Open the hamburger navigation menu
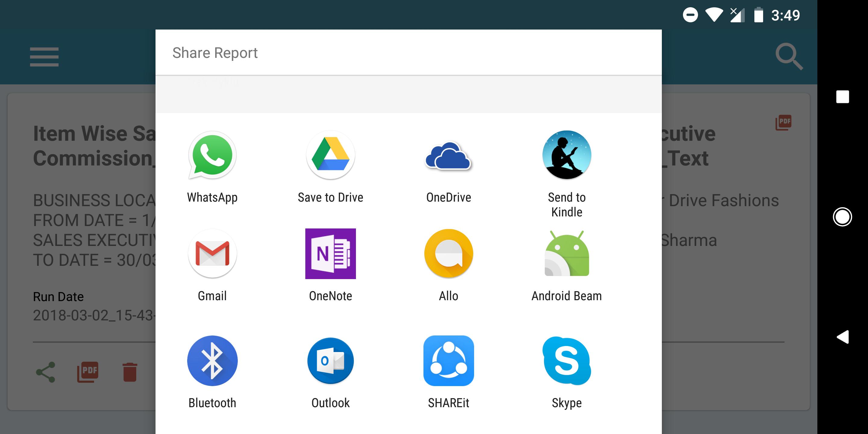868x434 pixels. click(44, 57)
